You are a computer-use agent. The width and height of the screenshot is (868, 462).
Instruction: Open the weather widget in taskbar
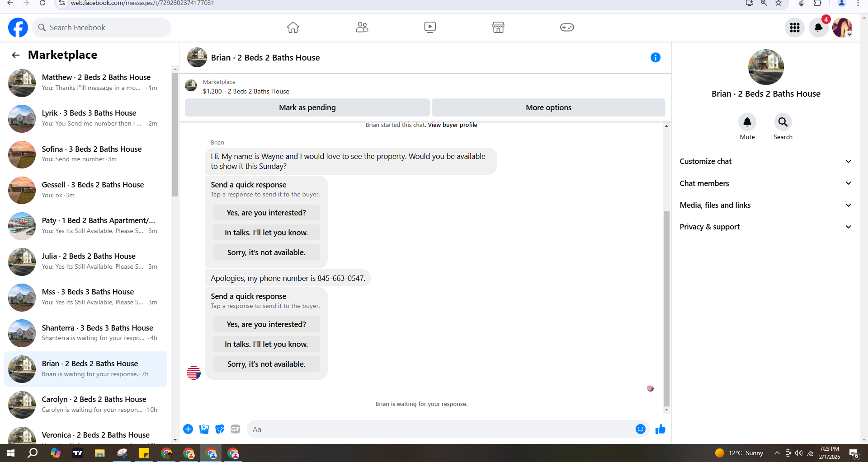point(739,453)
